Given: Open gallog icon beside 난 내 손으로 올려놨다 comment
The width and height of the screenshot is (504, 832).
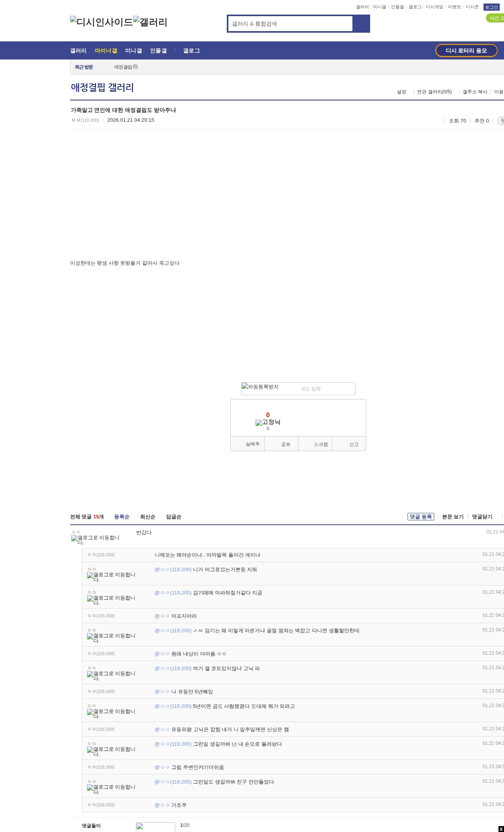Looking at the screenshot, I should tap(111, 751).
